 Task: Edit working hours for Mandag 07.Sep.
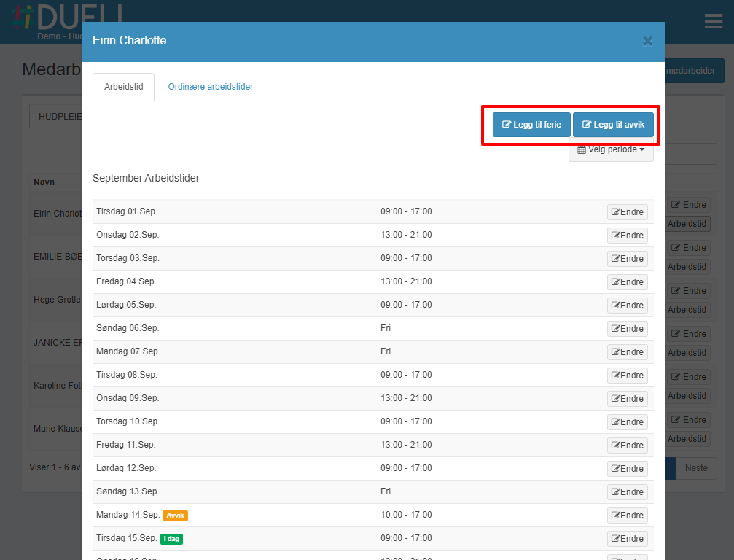628,352
